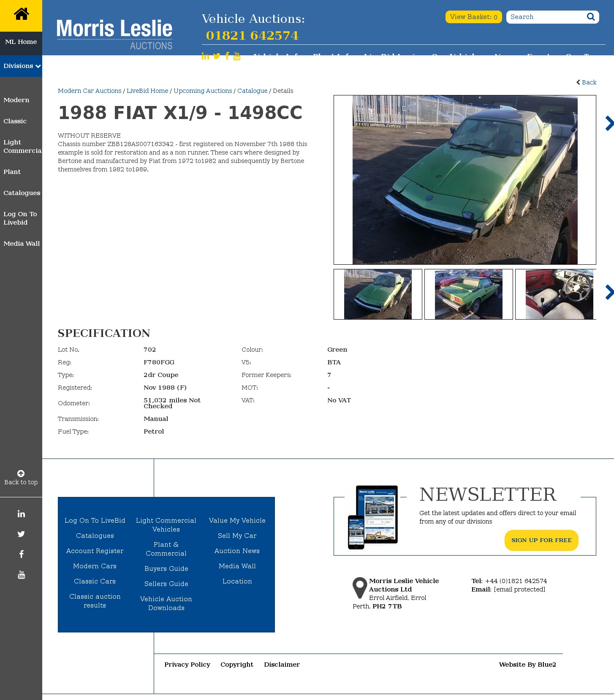Viewport: 614px width, 700px height.
Task: Select Light Commercial in the sidebar
Action: [23, 147]
